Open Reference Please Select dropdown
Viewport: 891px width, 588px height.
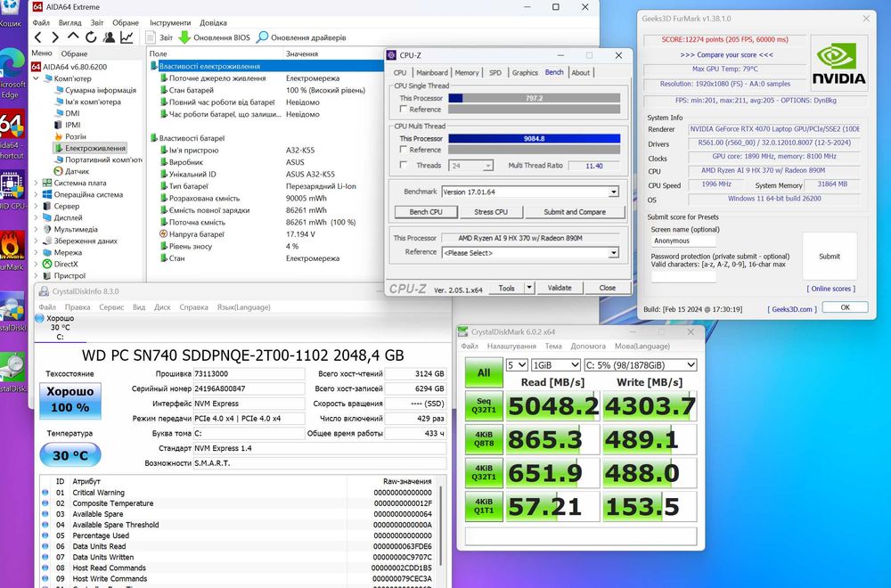[613, 253]
